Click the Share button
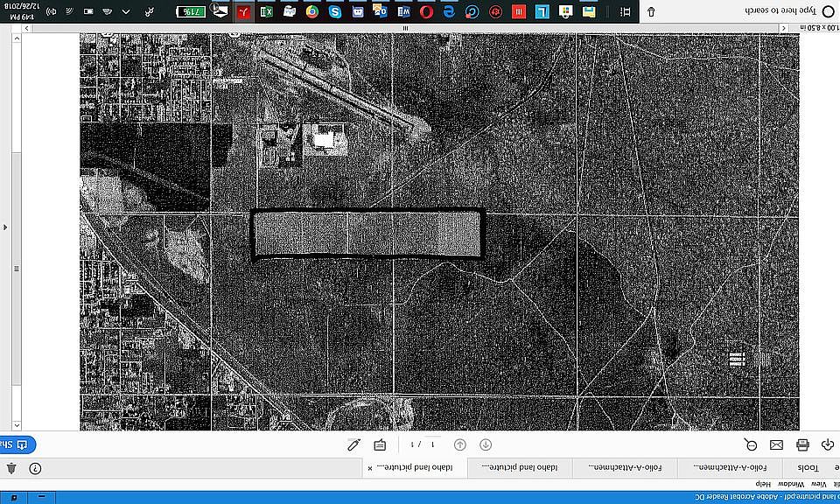 click(17, 444)
